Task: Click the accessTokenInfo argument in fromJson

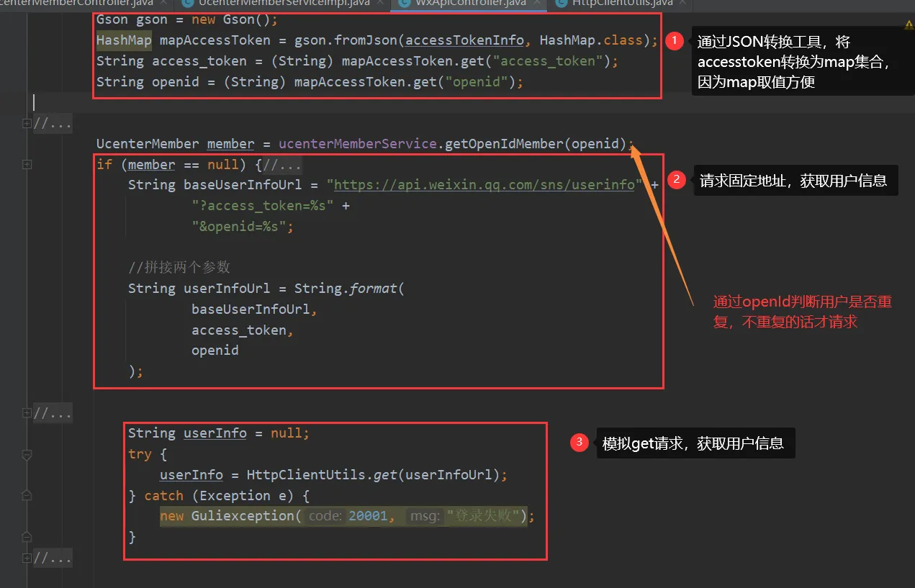Action: click(x=464, y=40)
